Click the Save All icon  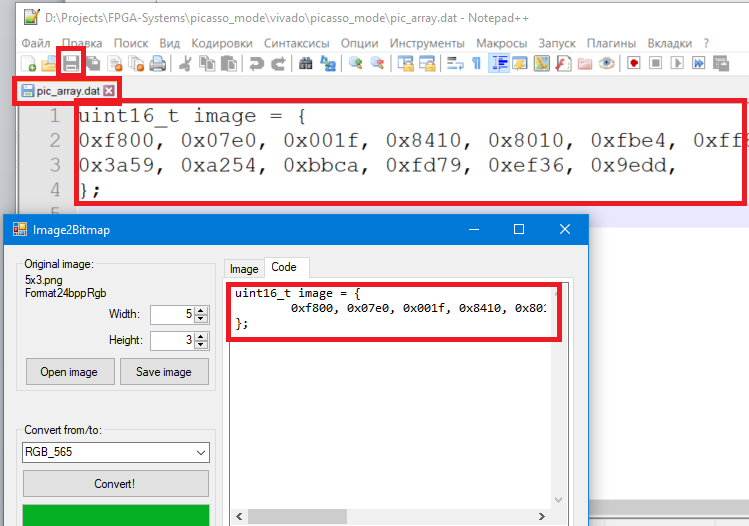[x=92, y=63]
